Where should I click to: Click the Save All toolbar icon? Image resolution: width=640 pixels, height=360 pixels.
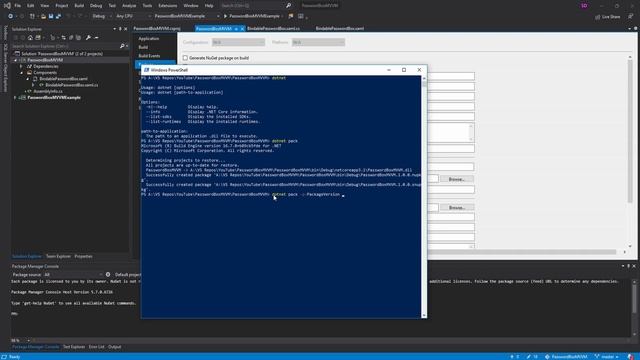click(58, 16)
